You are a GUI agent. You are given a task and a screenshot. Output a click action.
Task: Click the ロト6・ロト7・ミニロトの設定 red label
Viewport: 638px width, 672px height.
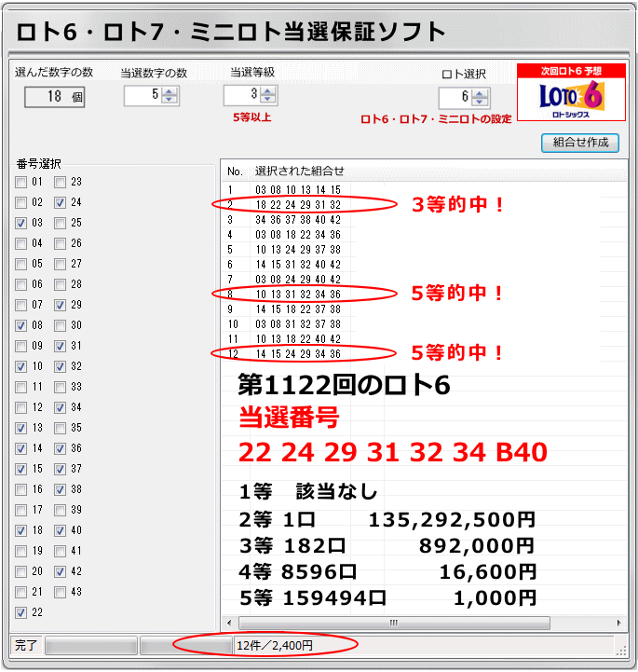[436, 119]
